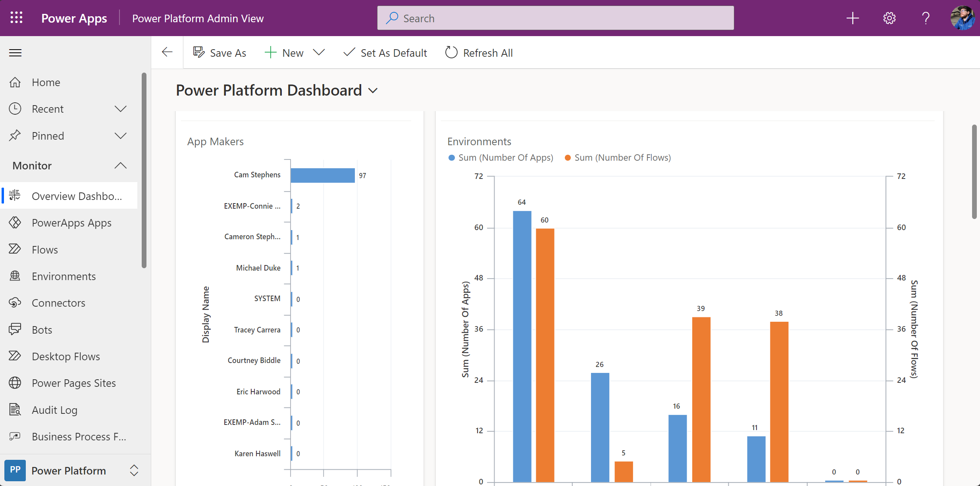
Task: Open Audit Log in sidebar
Action: [69, 410]
